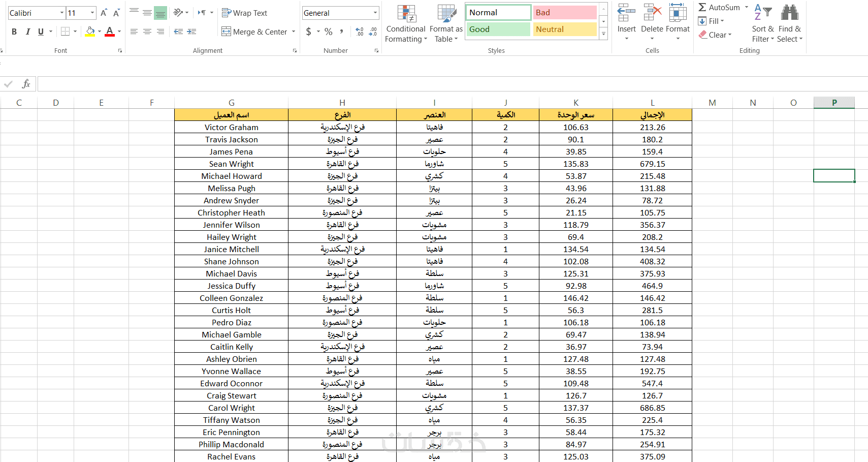The height and width of the screenshot is (462, 868).
Task: Select column G header
Action: [231, 103]
